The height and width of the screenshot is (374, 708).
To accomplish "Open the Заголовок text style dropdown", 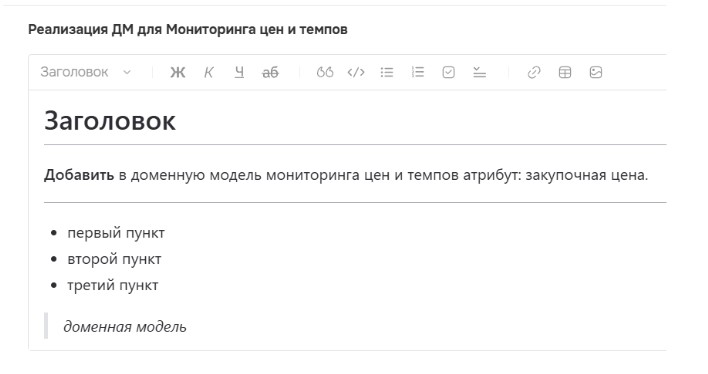I will 86,72.
